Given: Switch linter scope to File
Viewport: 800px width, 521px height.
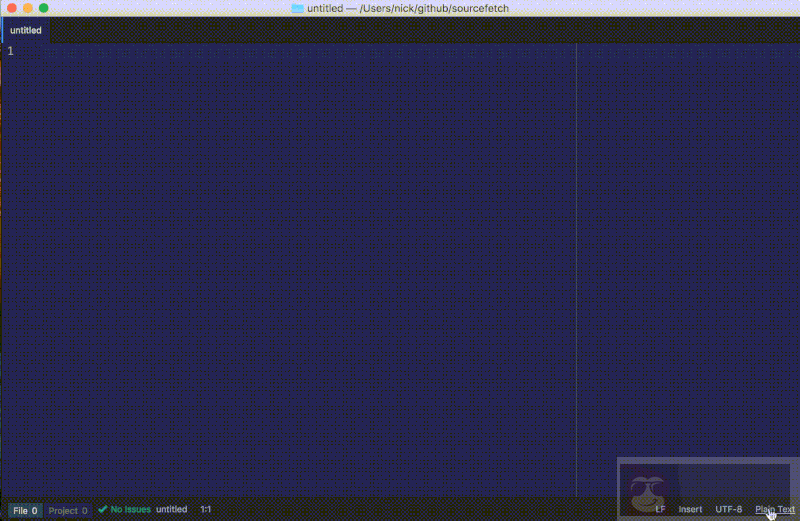Looking at the screenshot, I should pyautogui.click(x=25, y=510).
